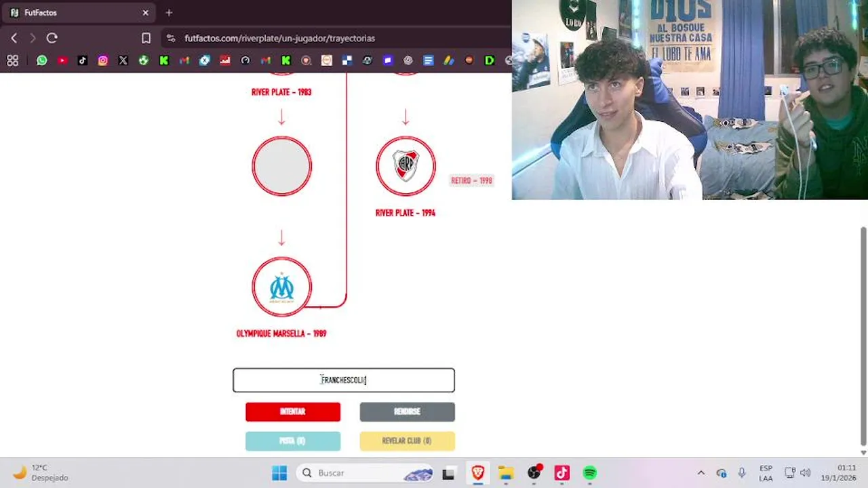Viewport: 868px width, 488px height.
Task: Click the "OLYMPIQUE MARSELLA - 1989" label
Action: click(x=281, y=333)
